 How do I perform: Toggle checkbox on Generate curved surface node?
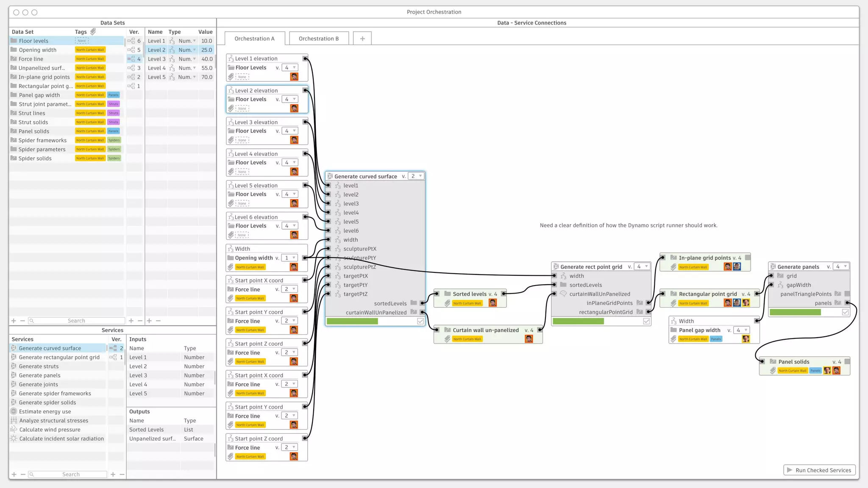pyautogui.click(x=420, y=321)
